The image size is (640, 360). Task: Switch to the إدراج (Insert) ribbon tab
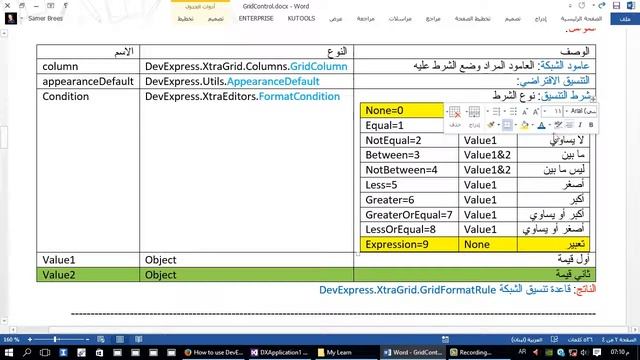[x=541, y=19]
